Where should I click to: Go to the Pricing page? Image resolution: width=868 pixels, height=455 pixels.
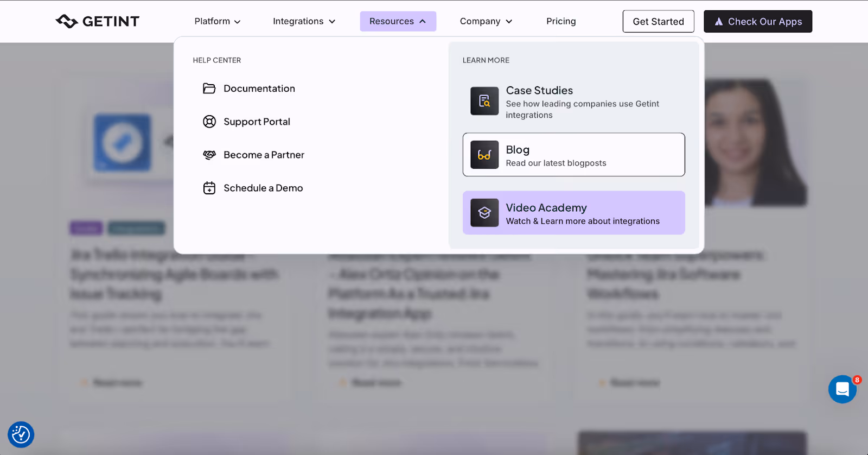point(561,21)
